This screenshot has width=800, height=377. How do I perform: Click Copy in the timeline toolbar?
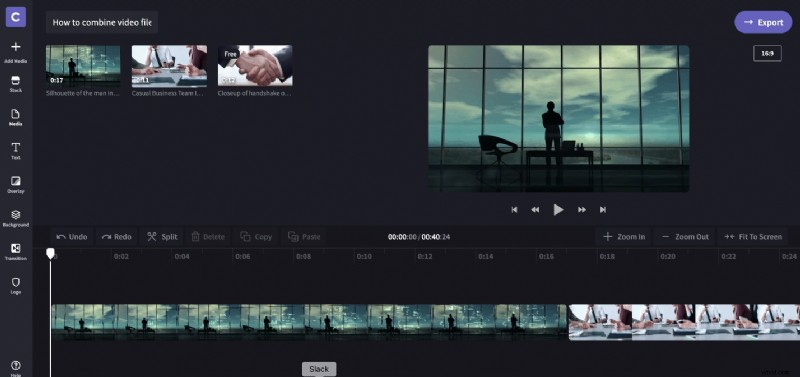(257, 237)
